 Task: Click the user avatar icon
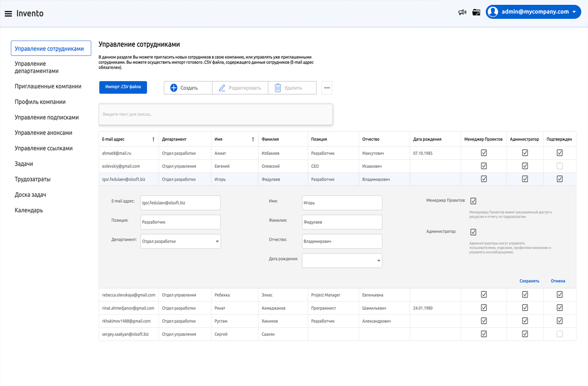[493, 12]
